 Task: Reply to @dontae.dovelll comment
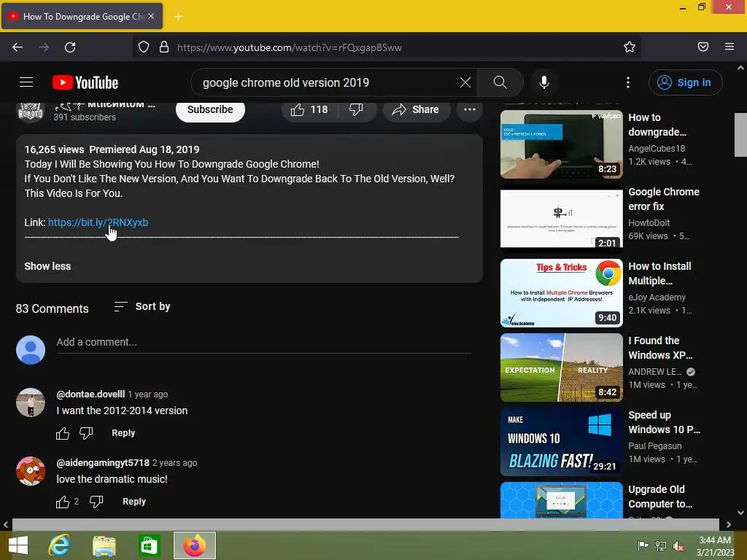click(x=123, y=433)
